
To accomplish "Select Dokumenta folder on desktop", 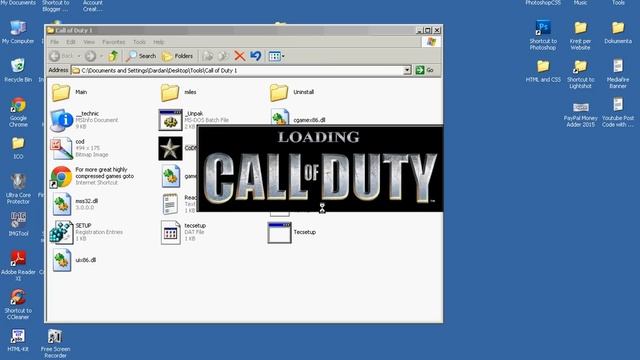I will click(618, 32).
